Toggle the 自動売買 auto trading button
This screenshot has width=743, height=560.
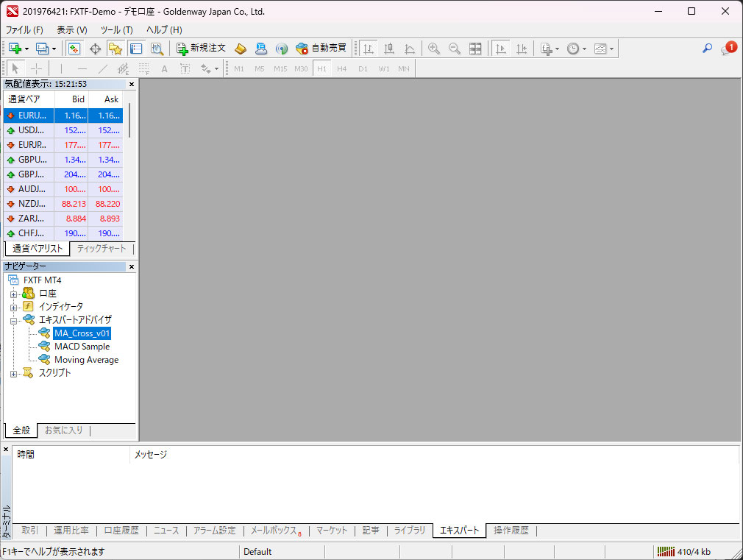(321, 49)
